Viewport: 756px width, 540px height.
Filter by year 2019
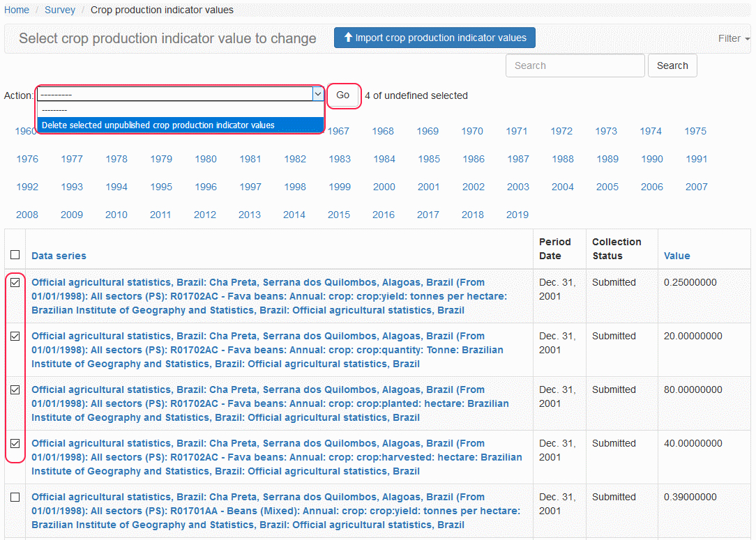(517, 215)
